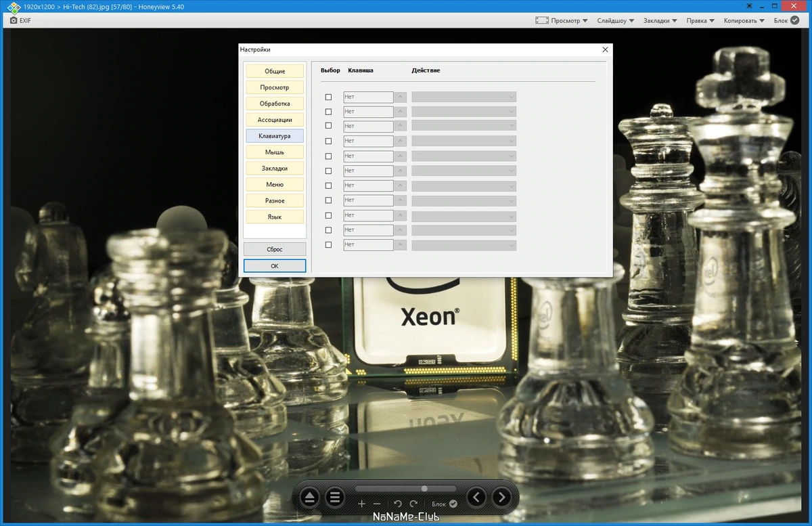Tick the checkbox in the last shortcut row
This screenshot has width=812, height=526.
329,244
